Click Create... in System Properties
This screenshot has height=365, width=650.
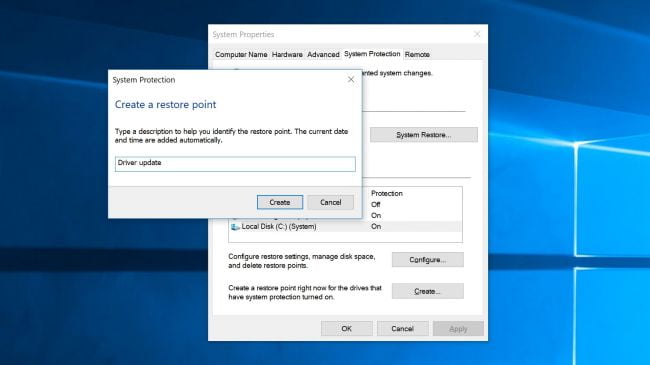[x=427, y=291]
